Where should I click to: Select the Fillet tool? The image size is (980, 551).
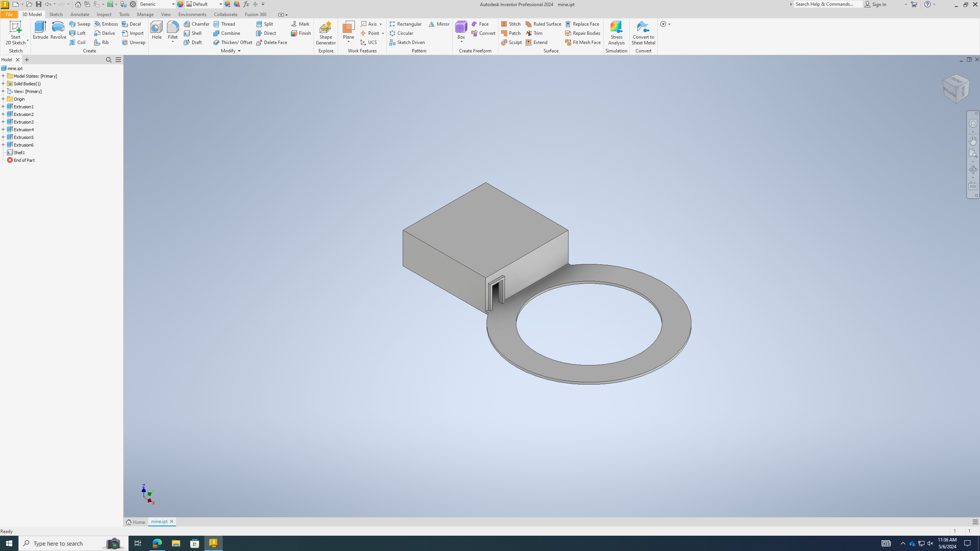click(173, 31)
